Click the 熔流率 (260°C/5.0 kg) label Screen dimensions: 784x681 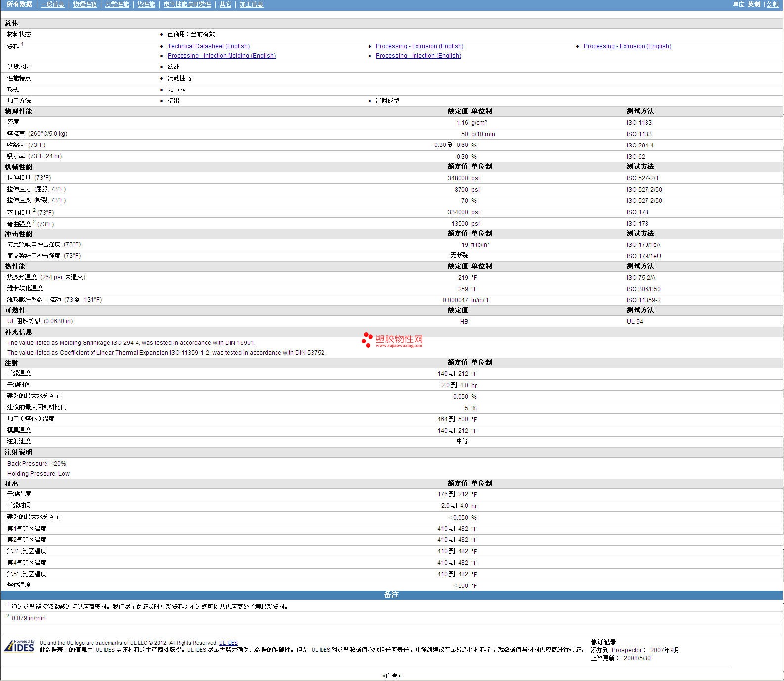coord(37,134)
